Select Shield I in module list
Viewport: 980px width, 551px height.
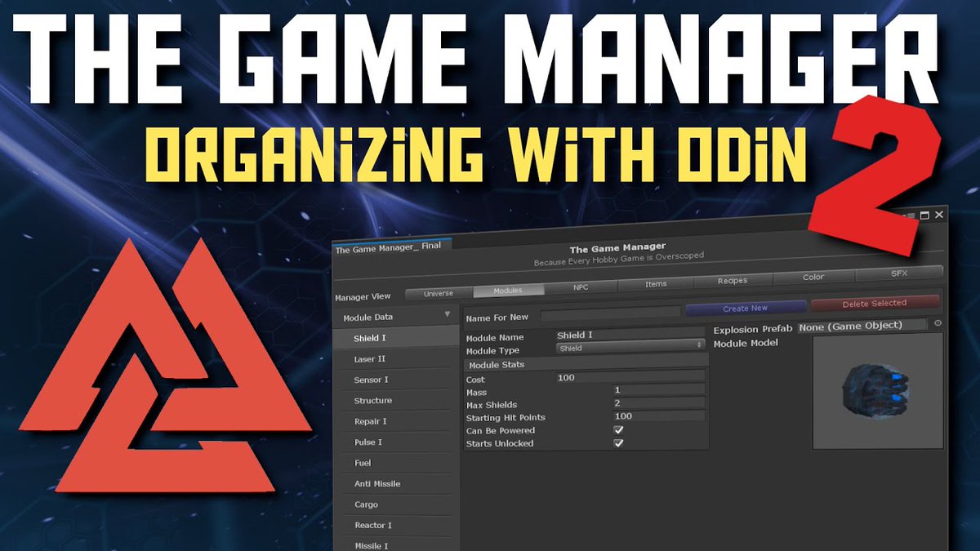pyautogui.click(x=398, y=337)
